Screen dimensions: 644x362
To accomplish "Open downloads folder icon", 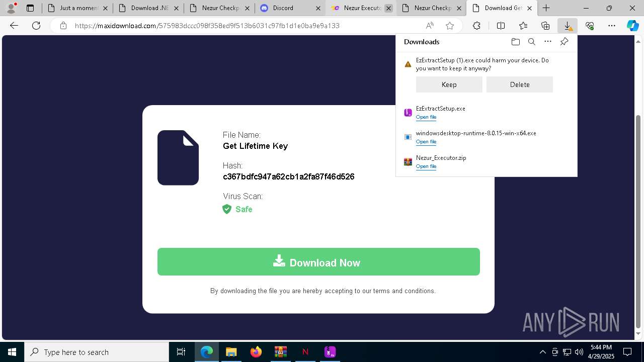I will pyautogui.click(x=515, y=42).
